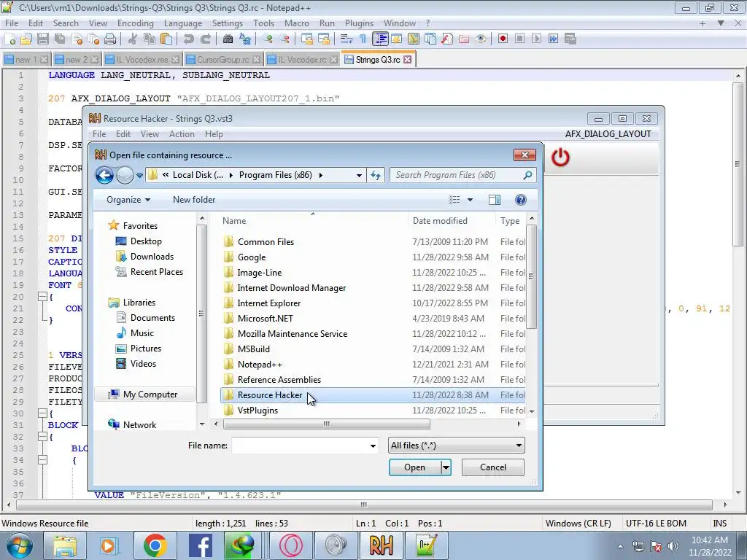Click the Stop recording macro icon
The width and height of the screenshot is (747, 560).
pos(519,39)
